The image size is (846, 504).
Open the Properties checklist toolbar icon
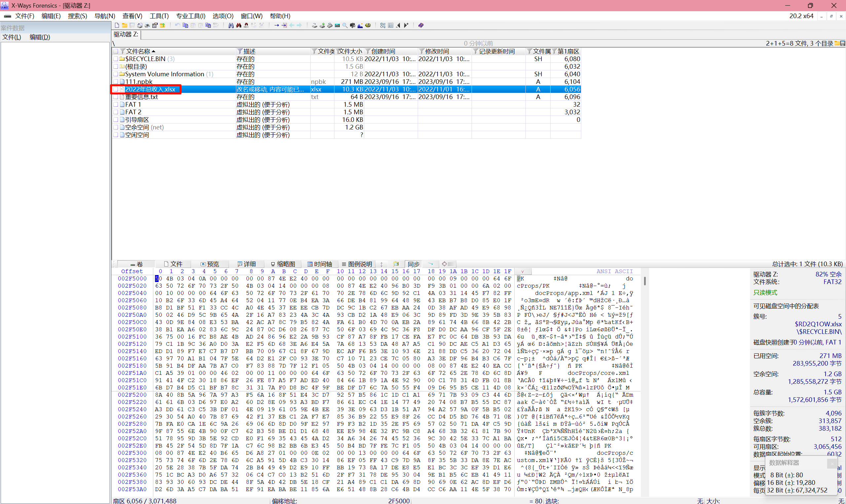[x=155, y=25]
